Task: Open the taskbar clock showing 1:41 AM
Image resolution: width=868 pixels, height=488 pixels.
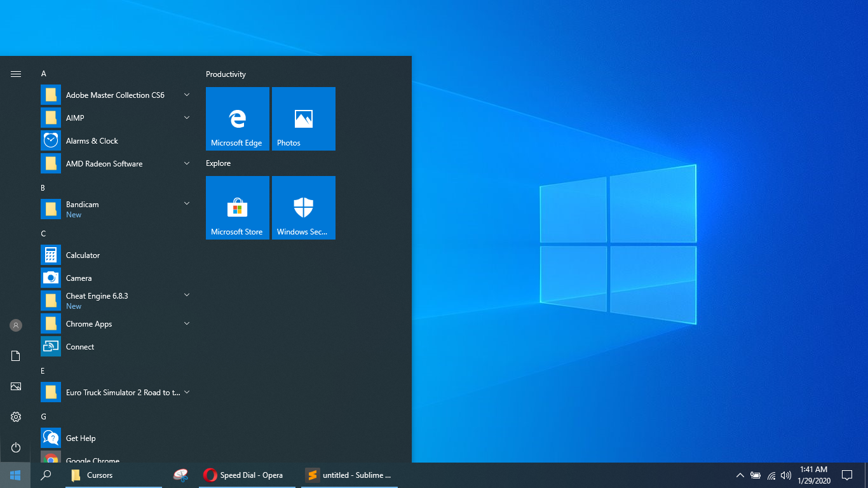Action: [813, 475]
